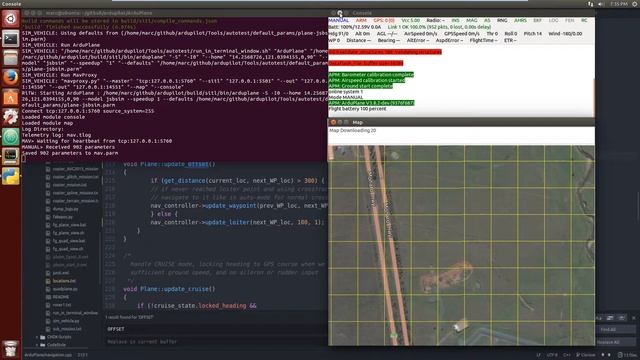Open run_in_terminal_window in tree view
This screenshot has width=640, height=360.
coord(76,313)
